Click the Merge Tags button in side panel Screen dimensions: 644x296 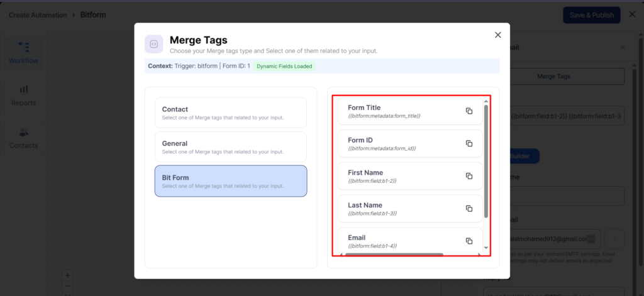point(553,76)
